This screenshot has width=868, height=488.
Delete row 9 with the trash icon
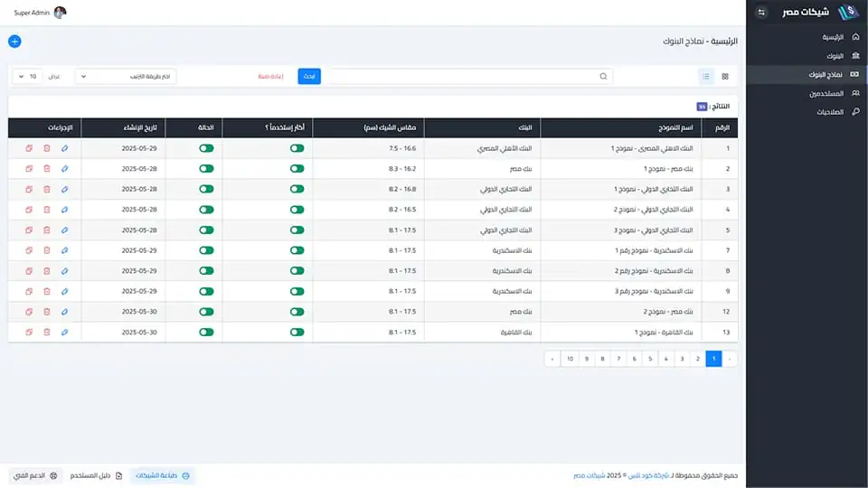(x=47, y=292)
